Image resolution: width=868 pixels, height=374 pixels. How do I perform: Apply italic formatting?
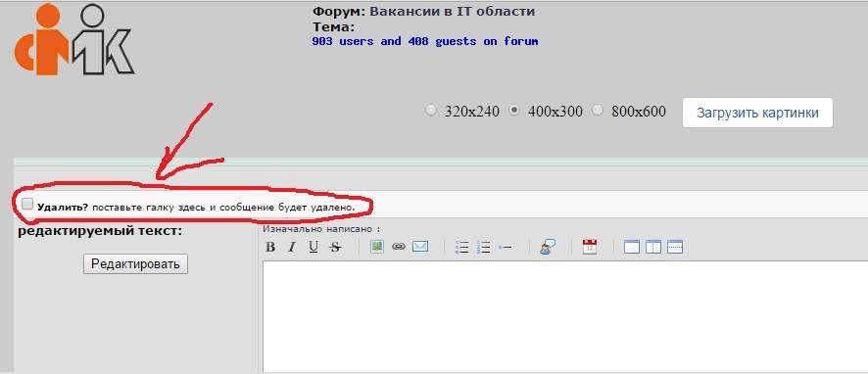click(x=292, y=248)
